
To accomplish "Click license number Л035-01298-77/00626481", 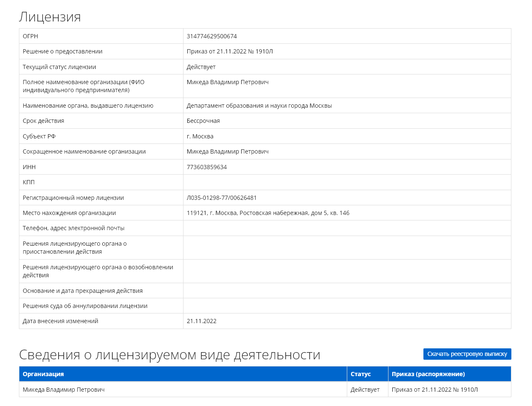I will [x=221, y=198].
